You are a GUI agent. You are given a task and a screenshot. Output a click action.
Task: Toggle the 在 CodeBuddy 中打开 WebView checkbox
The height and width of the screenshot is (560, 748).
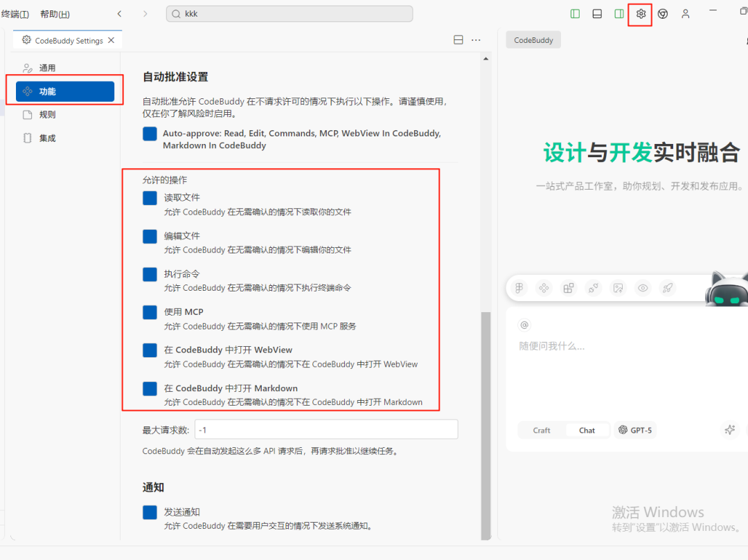tap(150, 350)
